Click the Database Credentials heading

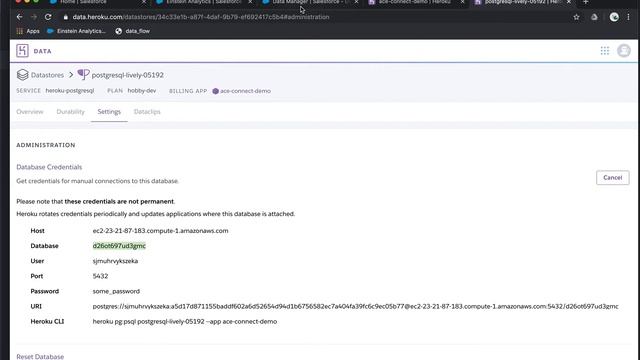[49, 167]
